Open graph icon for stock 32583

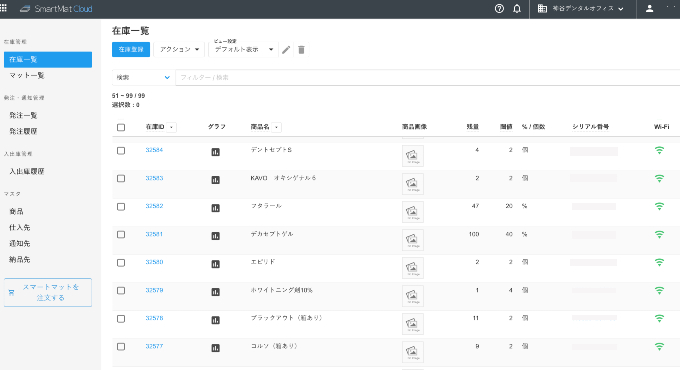[216, 180]
